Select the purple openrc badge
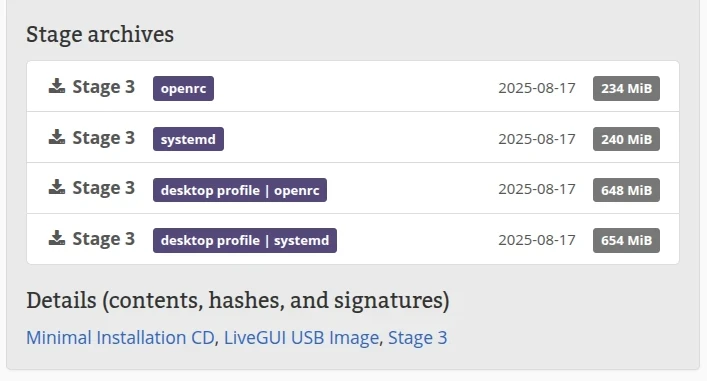 coord(184,88)
